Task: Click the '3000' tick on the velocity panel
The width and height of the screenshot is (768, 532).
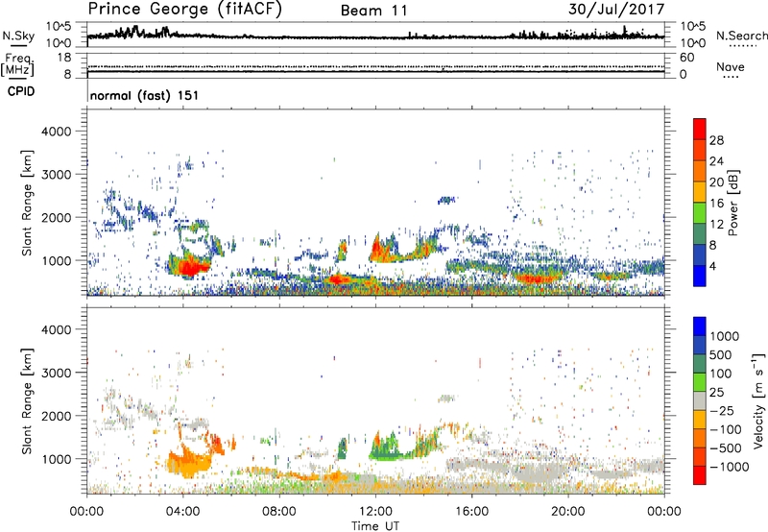Action: point(56,373)
